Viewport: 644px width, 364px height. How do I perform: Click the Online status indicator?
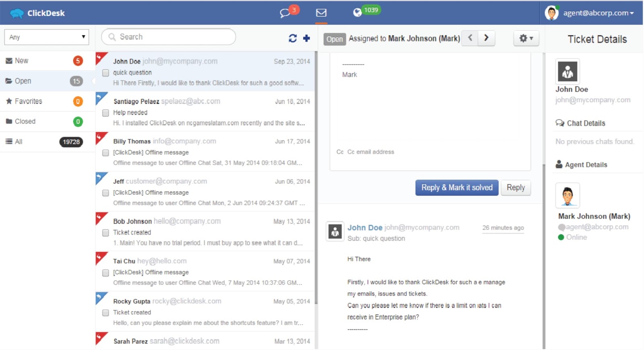click(x=572, y=237)
